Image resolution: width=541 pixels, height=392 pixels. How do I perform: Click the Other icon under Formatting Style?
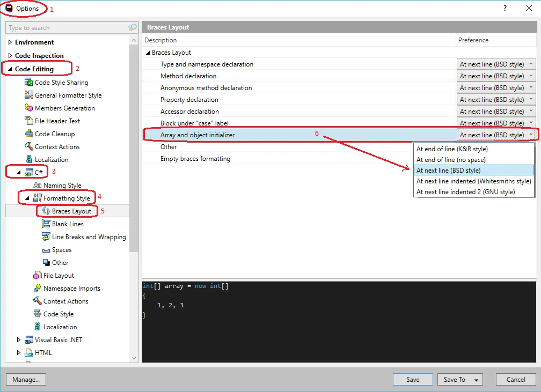pyautogui.click(x=46, y=262)
